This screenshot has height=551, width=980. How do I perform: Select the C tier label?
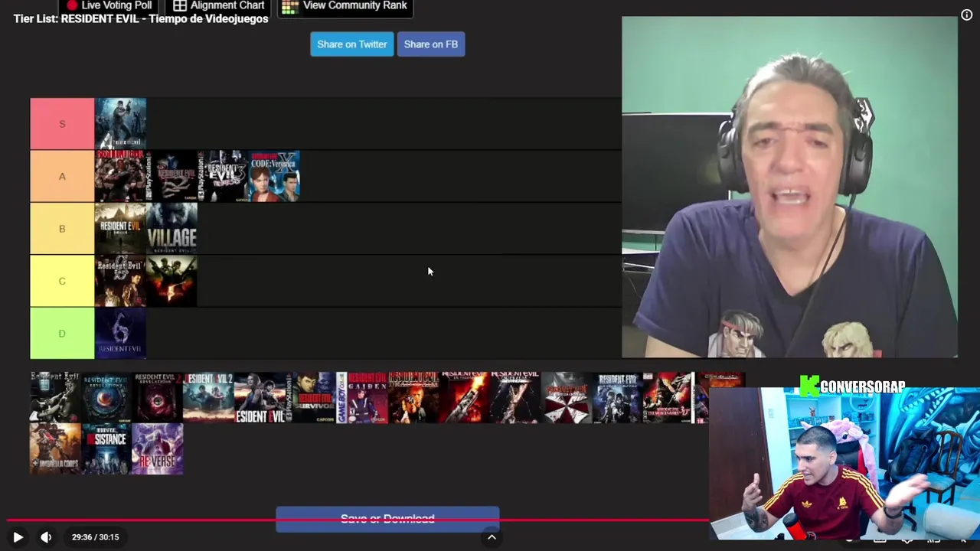point(62,281)
